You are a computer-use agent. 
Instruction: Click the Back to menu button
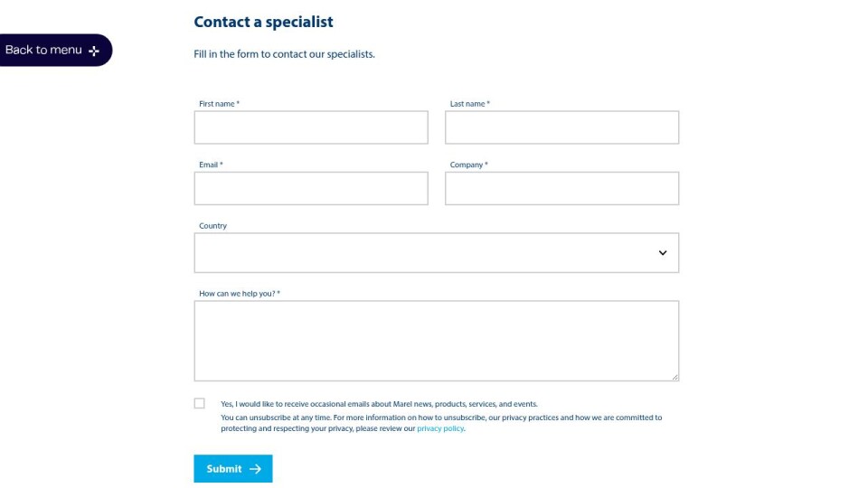click(x=56, y=51)
